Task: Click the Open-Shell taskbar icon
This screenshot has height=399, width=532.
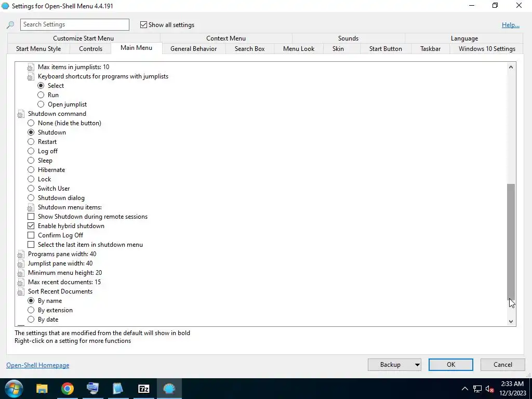Action: pyautogui.click(x=169, y=389)
